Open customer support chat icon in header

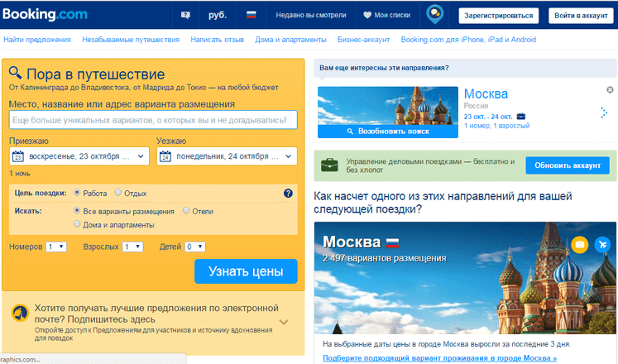(x=184, y=16)
